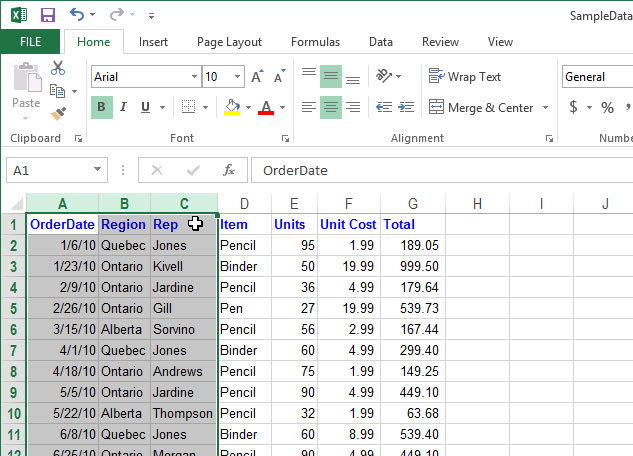The height and width of the screenshot is (456, 633).
Task: Click the Increase Font Size icon
Action: point(257,77)
